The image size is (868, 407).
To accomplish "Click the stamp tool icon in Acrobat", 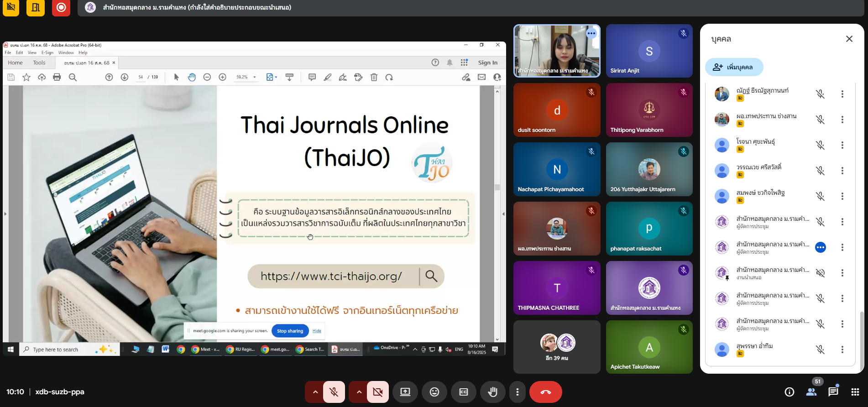I will [x=358, y=77].
